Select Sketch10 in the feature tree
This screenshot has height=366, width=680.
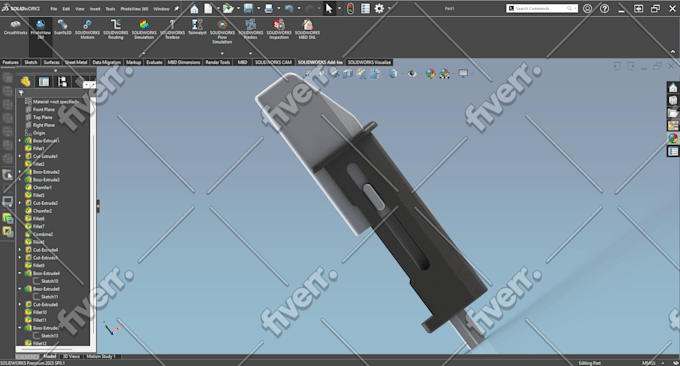(x=49, y=281)
